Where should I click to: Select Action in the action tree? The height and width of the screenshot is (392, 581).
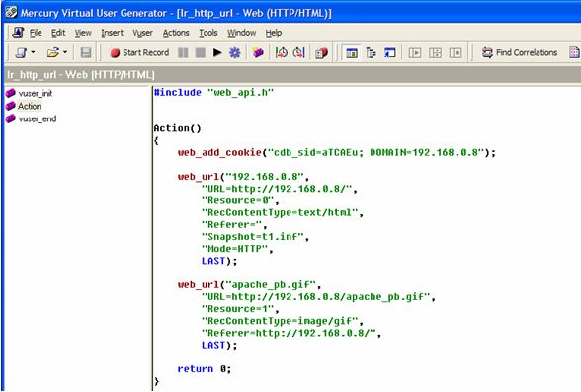click(x=30, y=107)
